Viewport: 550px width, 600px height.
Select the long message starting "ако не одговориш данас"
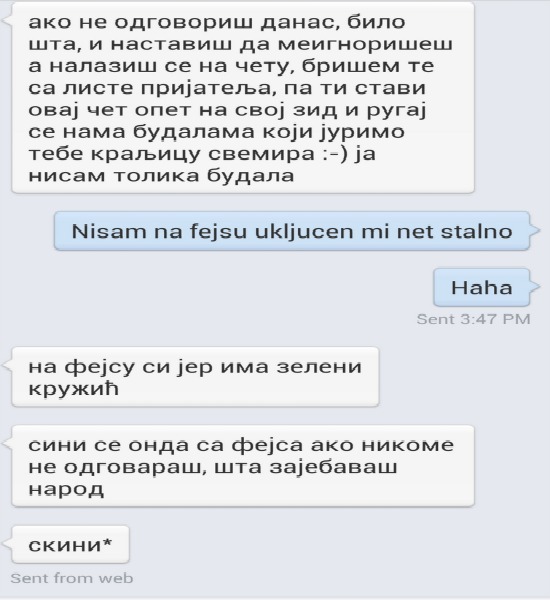[243, 98]
